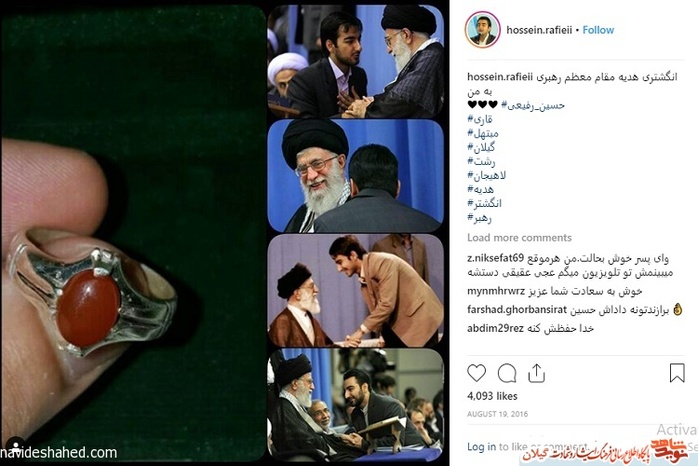Open hossein.rafieii username in the header
Image resolution: width=698 pixels, height=466 pixels.
[539, 30]
